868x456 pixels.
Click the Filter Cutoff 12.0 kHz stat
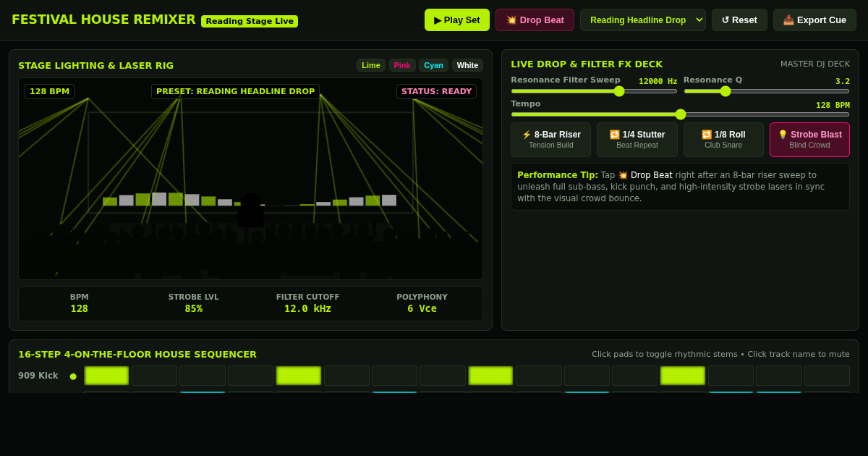pyautogui.click(x=307, y=303)
